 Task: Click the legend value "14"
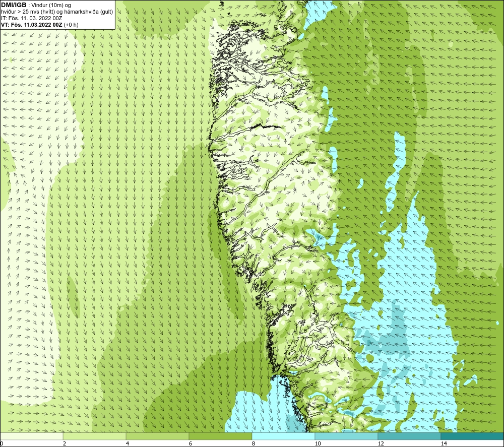coord(444,443)
